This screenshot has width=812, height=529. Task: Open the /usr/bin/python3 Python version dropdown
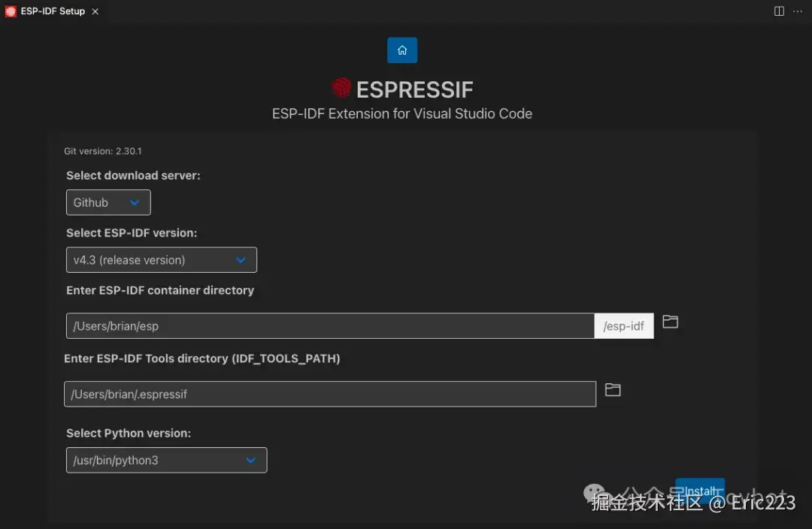click(x=167, y=460)
